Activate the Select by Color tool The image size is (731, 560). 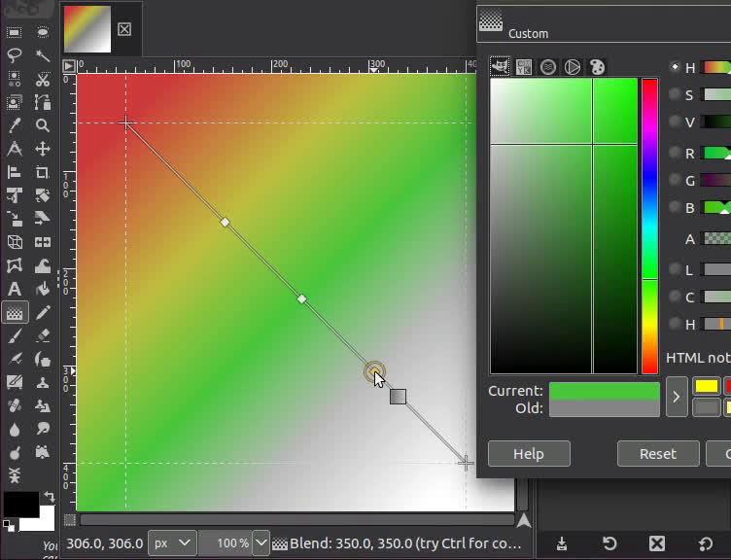[x=14, y=79]
